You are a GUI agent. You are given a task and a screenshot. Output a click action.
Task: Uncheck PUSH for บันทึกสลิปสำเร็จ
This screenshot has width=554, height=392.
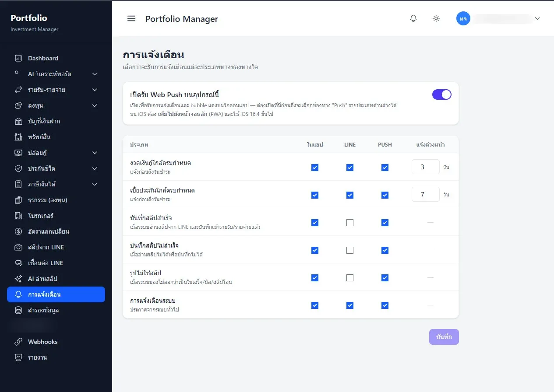[385, 223]
